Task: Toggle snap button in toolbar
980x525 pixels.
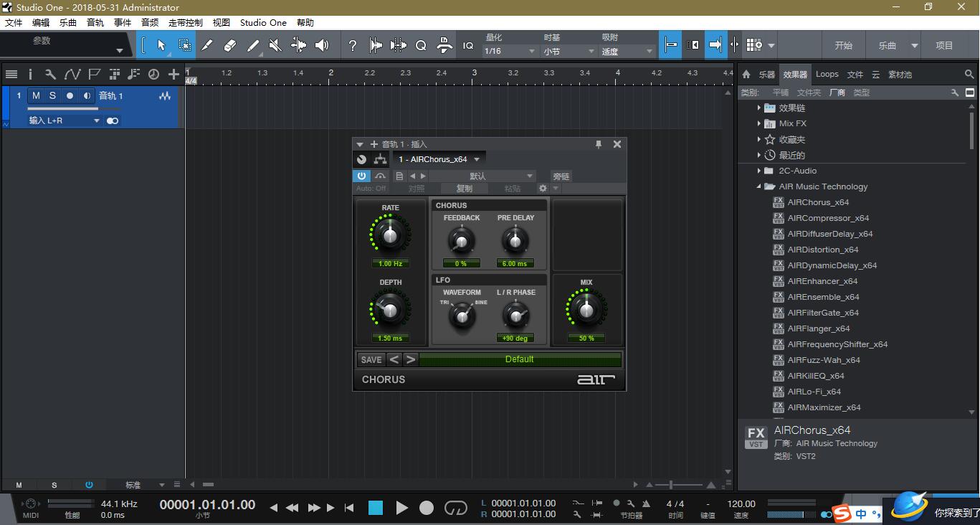Action: pyautogui.click(x=670, y=45)
